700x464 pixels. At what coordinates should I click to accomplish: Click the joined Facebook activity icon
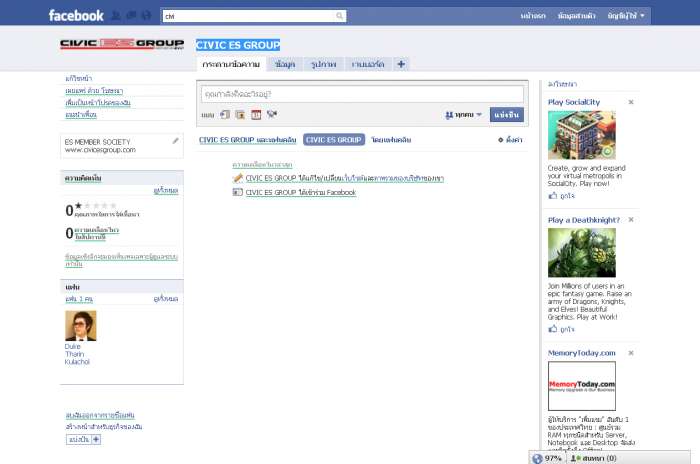click(x=238, y=192)
